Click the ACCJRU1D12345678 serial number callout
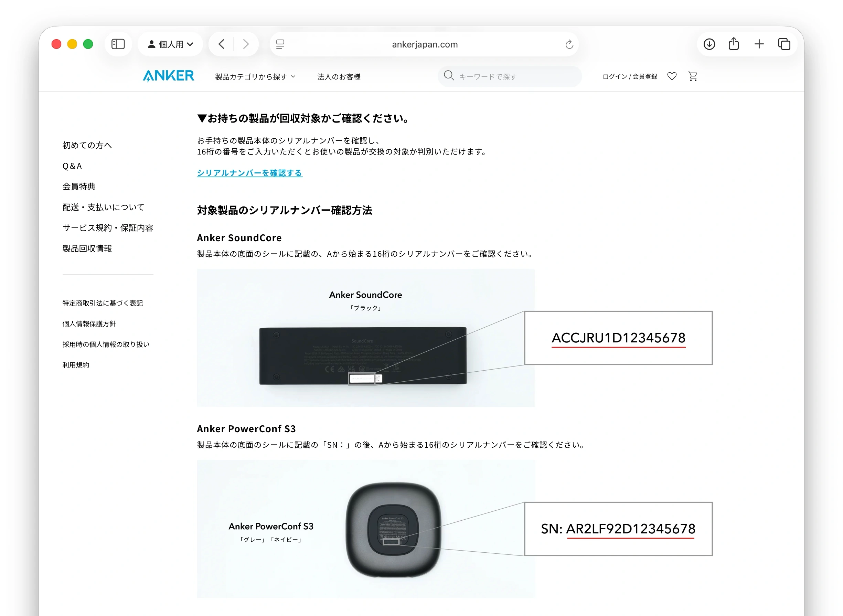Image resolution: width=843 pixels, height=616 pixels. point(618,338)
